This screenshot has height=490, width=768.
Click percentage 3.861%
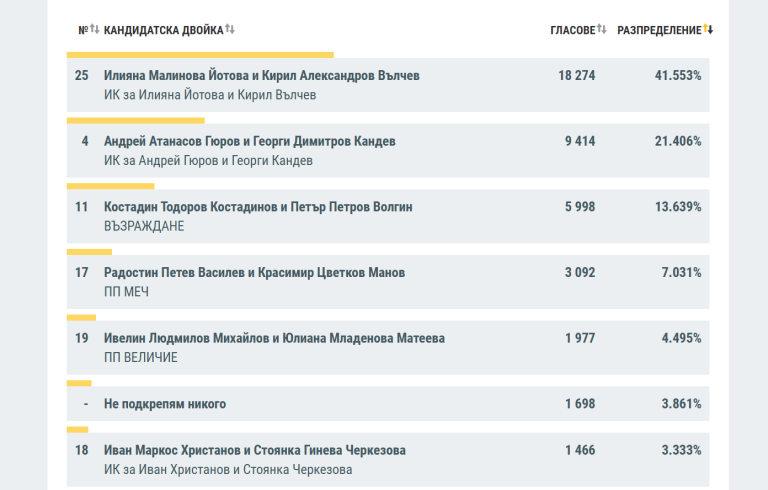681,404
